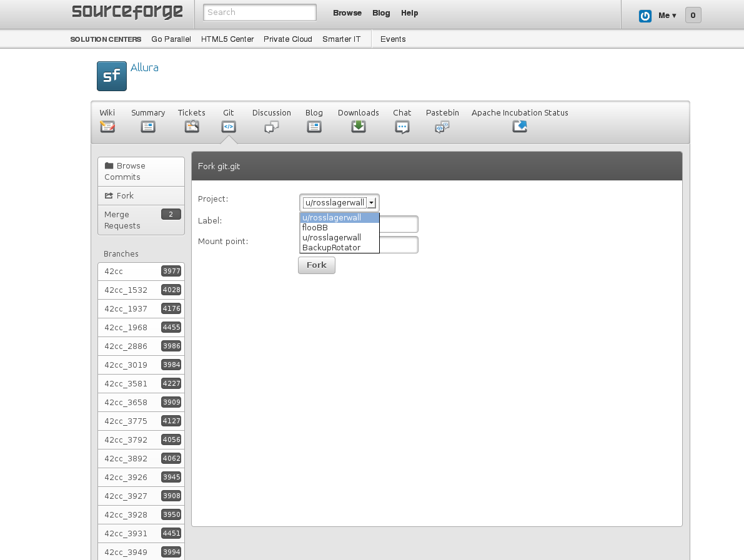Click the Search input field
Viewport: 744px width, 560px height.
260,12
